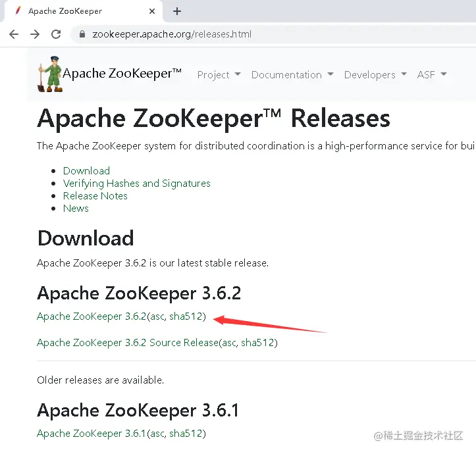This screenshot has height=454, width=476.
Task: Download Apache ZooKeeper 3.6.1 binary
Action: [92, 434]
